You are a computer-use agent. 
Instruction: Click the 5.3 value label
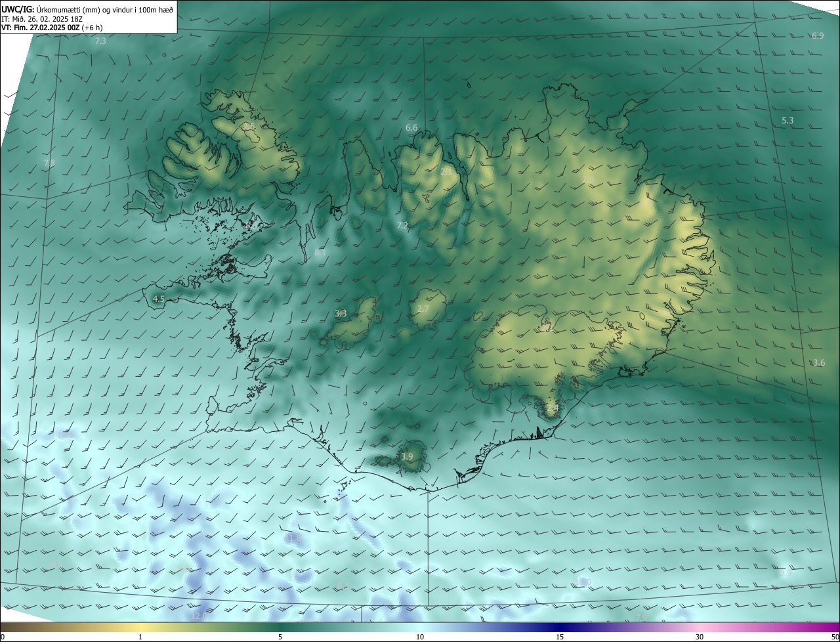788,121
